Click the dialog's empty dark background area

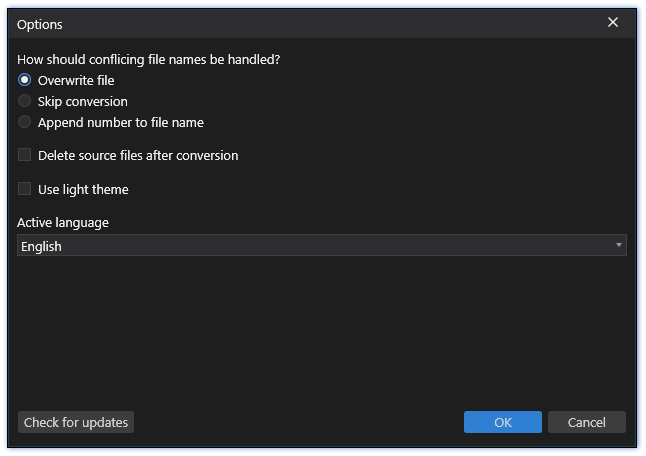click(321, 330)
